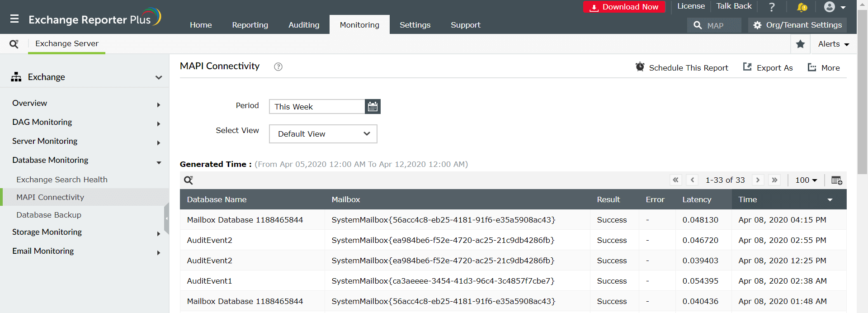868x313 pixels.
Task: Click the MAP search field
Action: click(714, 25)
